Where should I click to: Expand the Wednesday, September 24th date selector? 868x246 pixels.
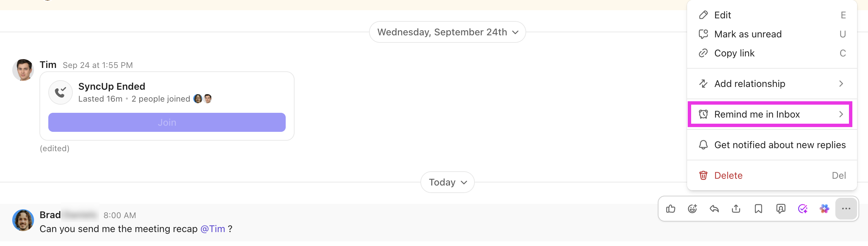(x=447, y=32)
